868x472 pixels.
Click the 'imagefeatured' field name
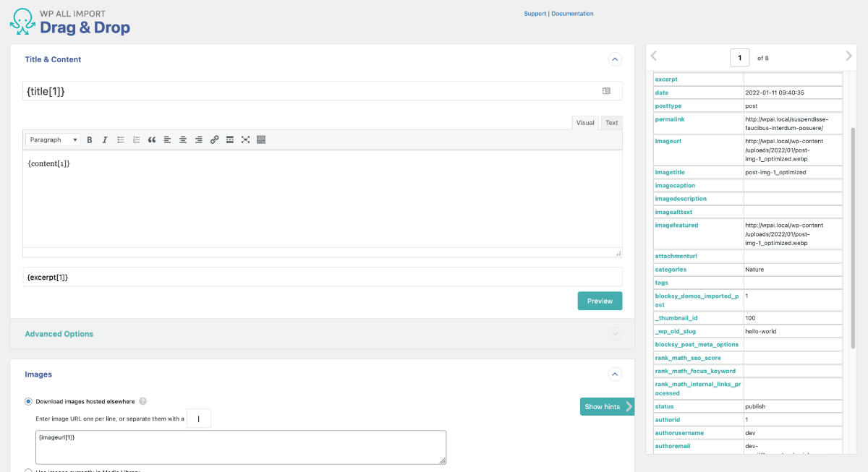click(676, 225)
